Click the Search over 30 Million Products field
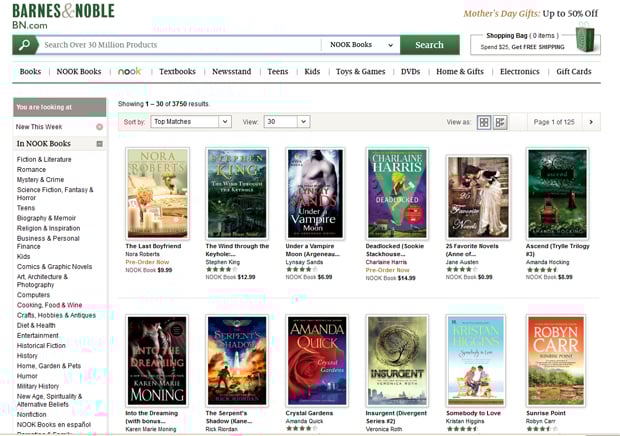Viewport: 620px width, 436px height. pyautogui.click(x=180, y=45)
